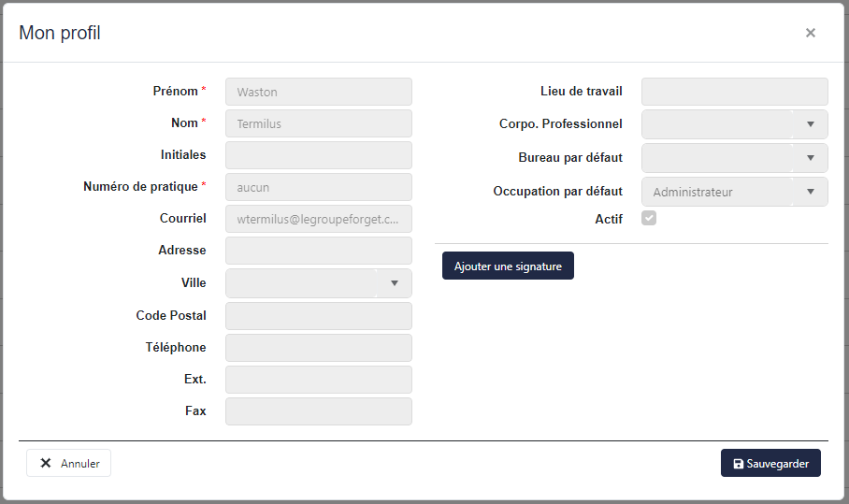
Task: Click into the Adresse field
Action: [318, 251]
